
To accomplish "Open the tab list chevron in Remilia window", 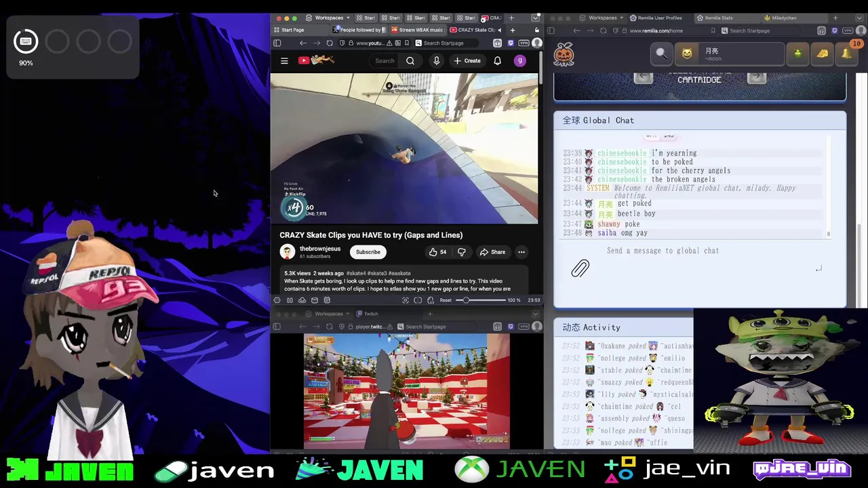I will 859,18.
